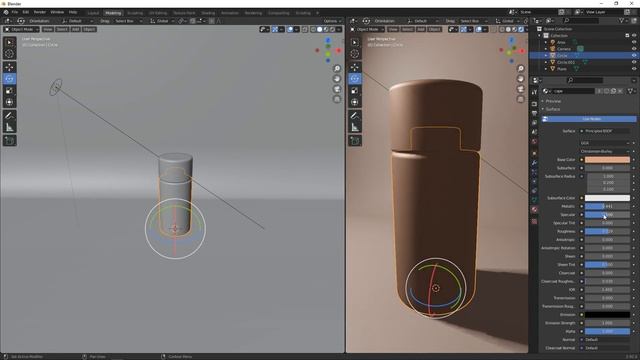Click the outliner search field
This screenshot has height=360, width=640.
tap(581, 20)
